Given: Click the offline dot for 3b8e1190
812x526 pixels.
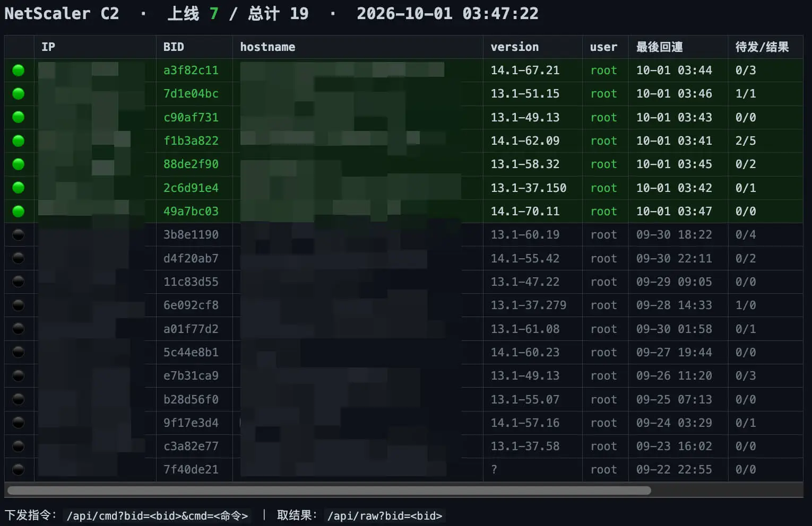Looking at the screenshot, I should coord(19,234).
